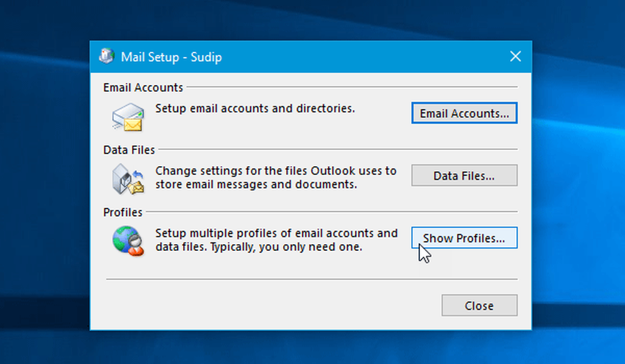The width and height of the screenshot is (625, 364).
Task: Click the Profiles globe and user icon
Action: coord(127,240)
